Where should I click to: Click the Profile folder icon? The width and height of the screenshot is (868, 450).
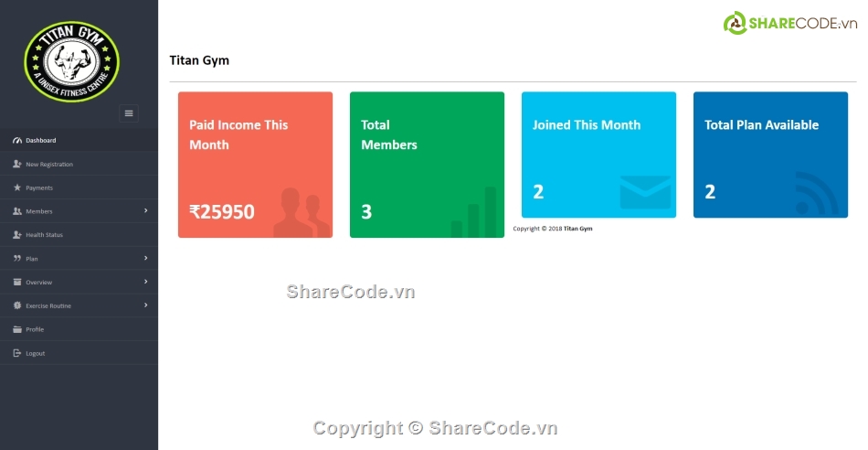(17, 329)
